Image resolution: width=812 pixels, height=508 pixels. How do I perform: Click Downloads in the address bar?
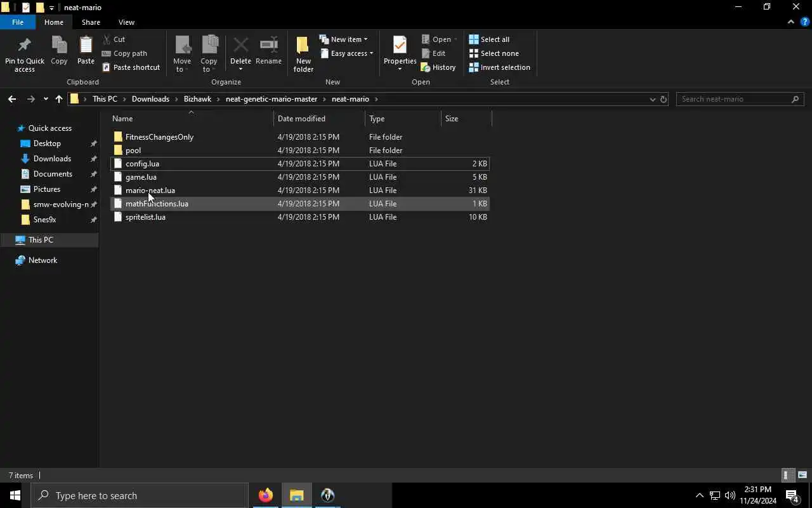[150, 99]
